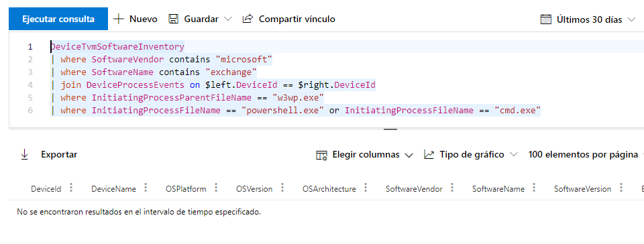Click the Elegir columnas table icon
Image resolution: width=644 pixels, height=244 pixels.
pyautogui.click(x=321, y=155)
